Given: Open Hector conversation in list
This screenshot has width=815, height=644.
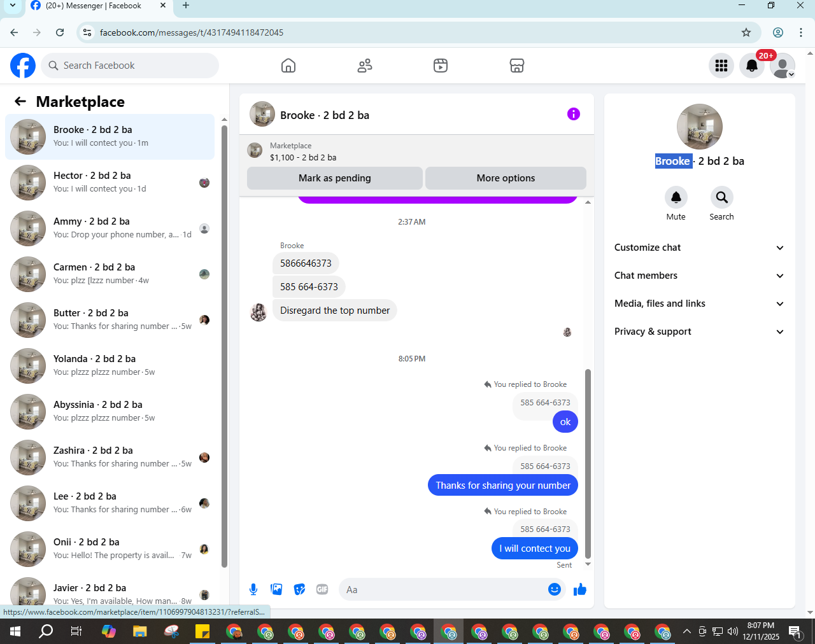Looking at the screenshot, I should point(110,183).
